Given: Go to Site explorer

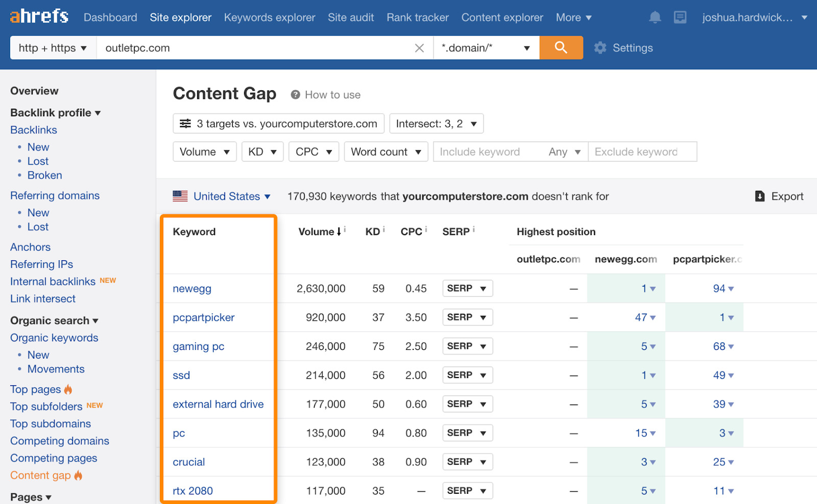Looking at the screenshot, I should pos(181,17).
